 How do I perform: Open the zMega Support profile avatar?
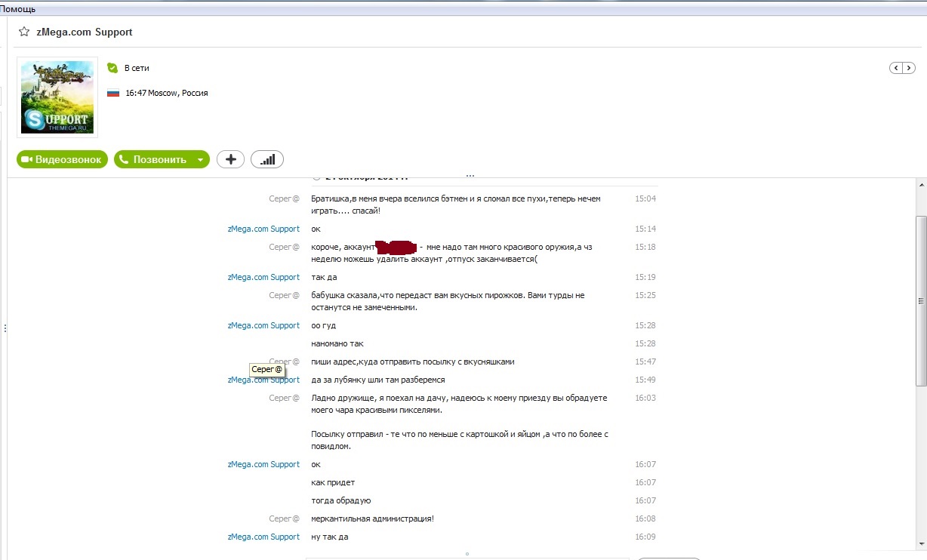tap(57, 97)
